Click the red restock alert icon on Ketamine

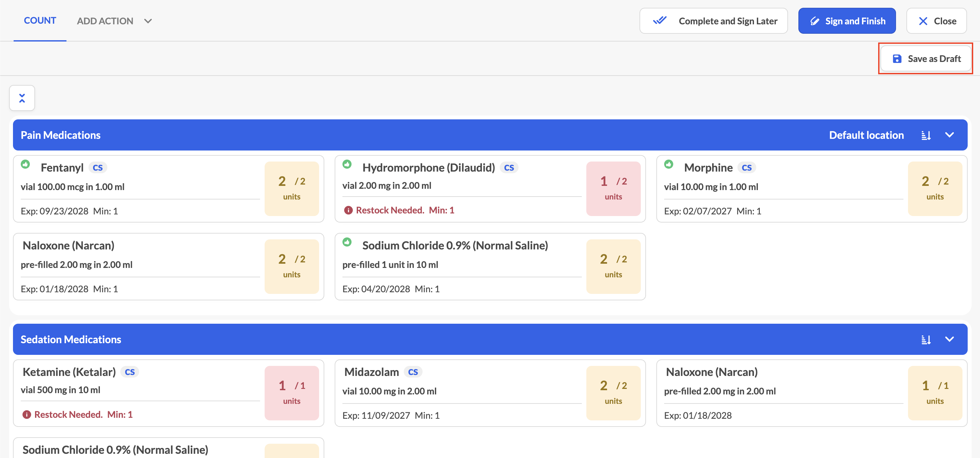coord(27,415)
